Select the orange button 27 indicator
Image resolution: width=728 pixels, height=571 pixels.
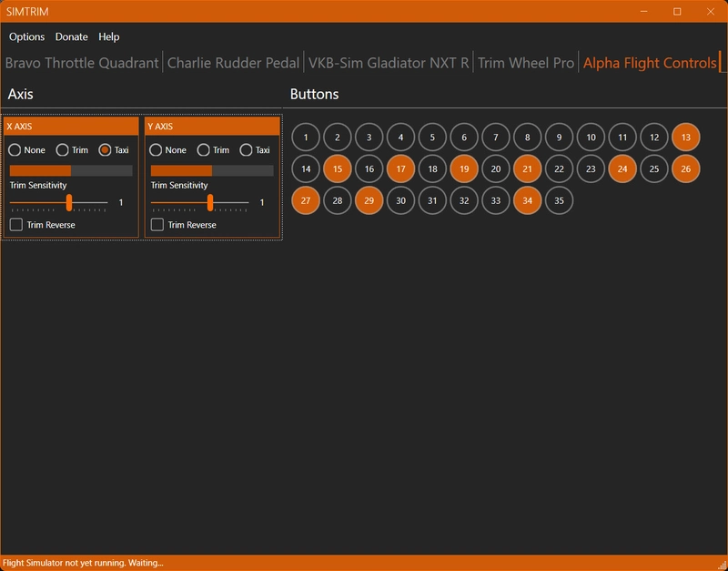pyautogui.click(x=304, y=199)
